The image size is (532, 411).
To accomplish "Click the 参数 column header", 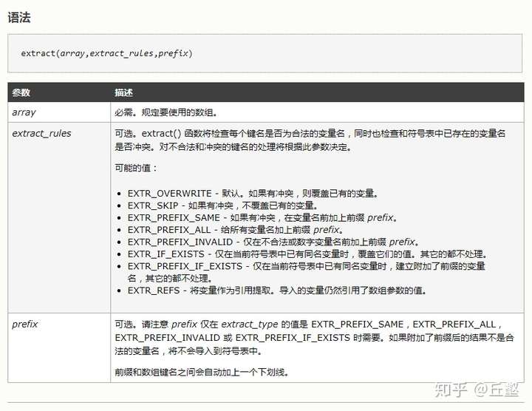I will pyautogui.click(x=21, y=92).
